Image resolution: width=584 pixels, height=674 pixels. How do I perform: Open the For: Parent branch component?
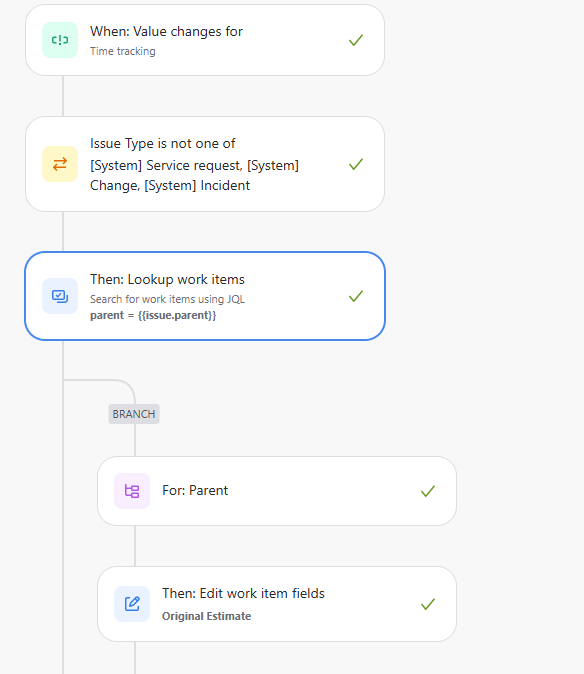click(x=277, y=491)
